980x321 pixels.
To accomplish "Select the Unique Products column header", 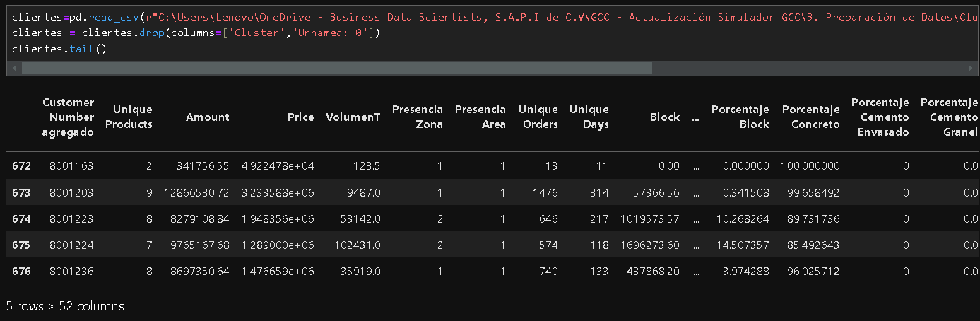I will click(133, 117).
